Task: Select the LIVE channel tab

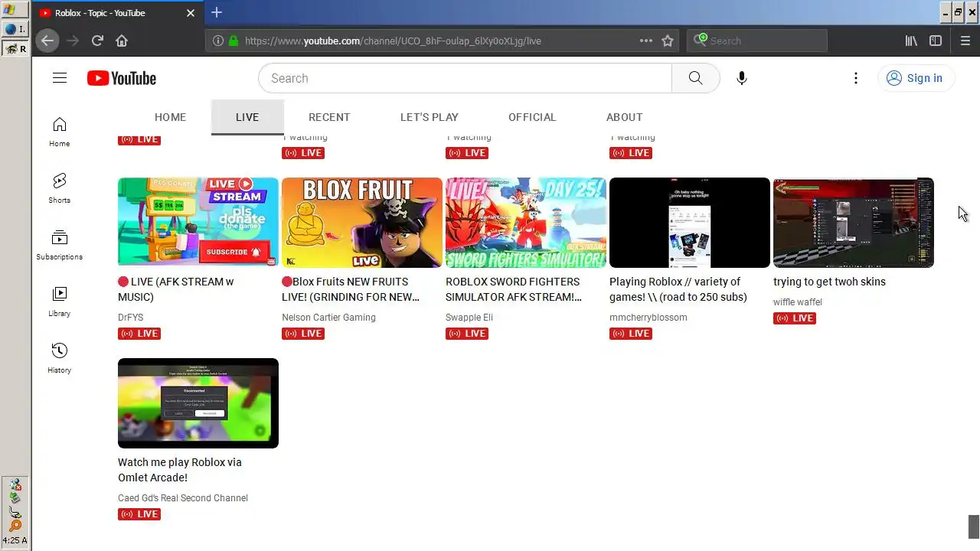Action: (x=247, y=117)
